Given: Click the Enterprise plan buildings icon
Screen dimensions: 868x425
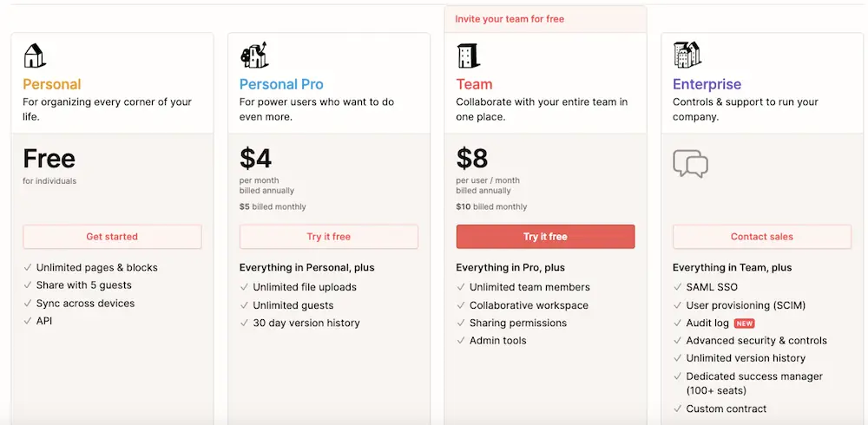Looking at the screenshot, I should (687, 55).
